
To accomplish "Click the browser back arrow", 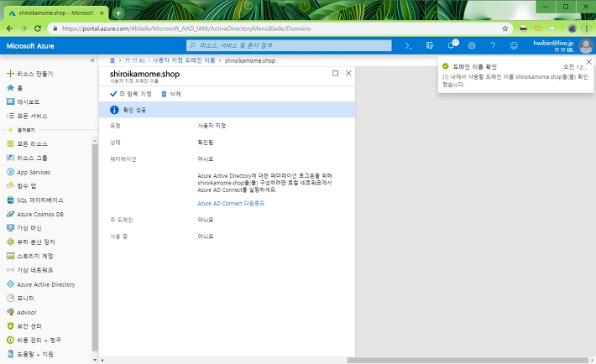I will [x=9, y=29].
